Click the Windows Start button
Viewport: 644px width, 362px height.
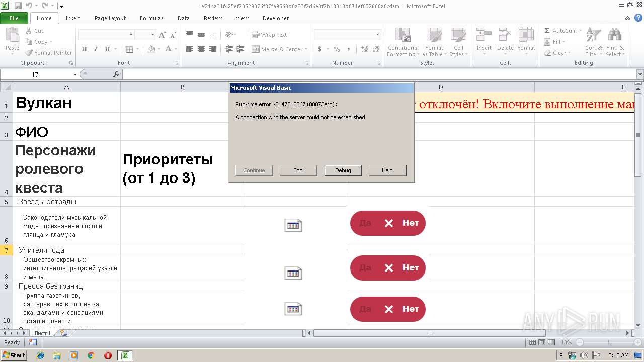[14, 355]
